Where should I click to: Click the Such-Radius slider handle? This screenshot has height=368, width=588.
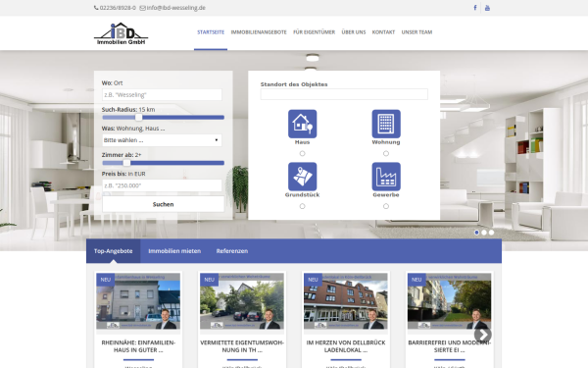(138, 117)
